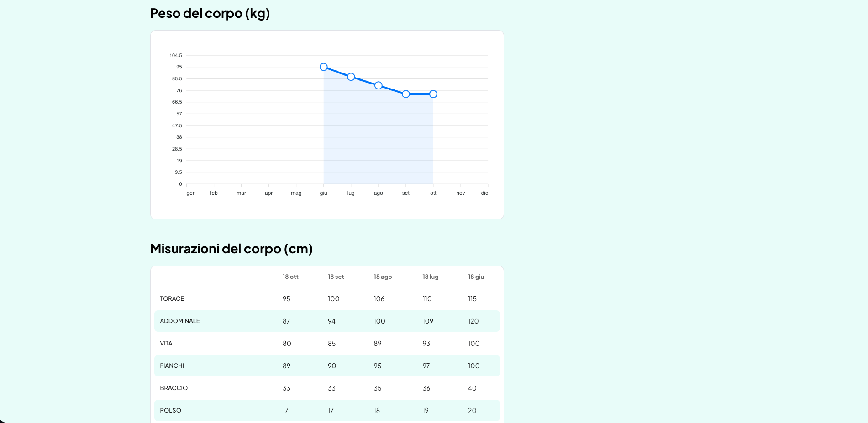
Task: Select the FIANCHI row label
Action: tap(172, 366)
